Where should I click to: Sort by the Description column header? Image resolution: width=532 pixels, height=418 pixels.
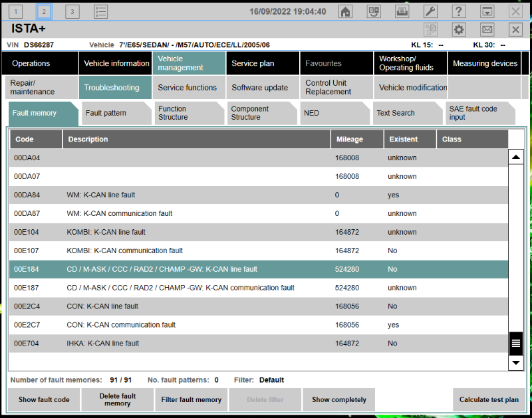pyautogui.click(x=196, y=140)
